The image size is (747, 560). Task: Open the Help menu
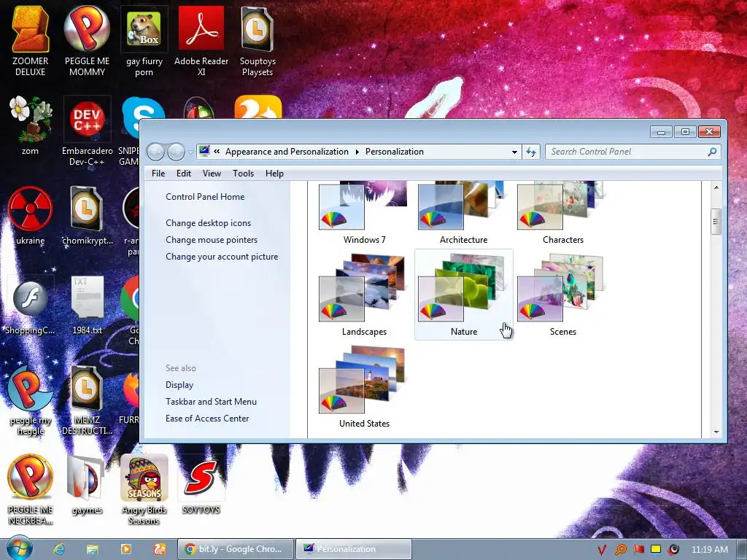pyautogui.click(x=274, y=174)
